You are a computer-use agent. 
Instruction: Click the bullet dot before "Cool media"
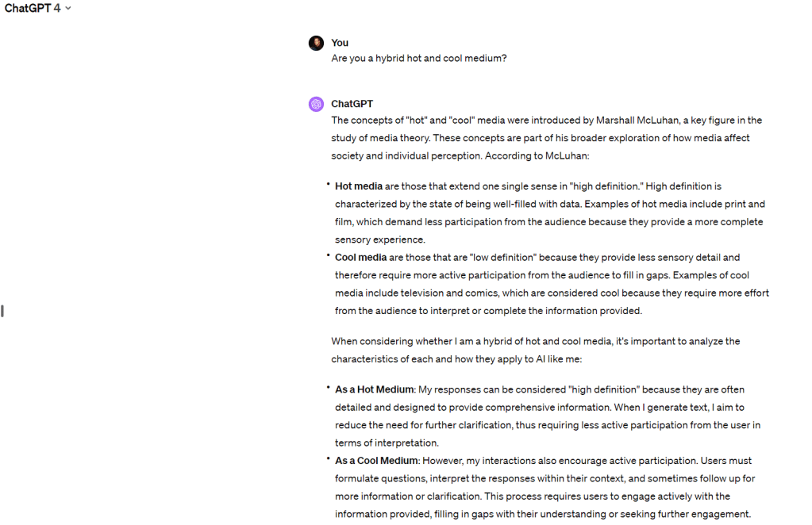tap(328, 255)
